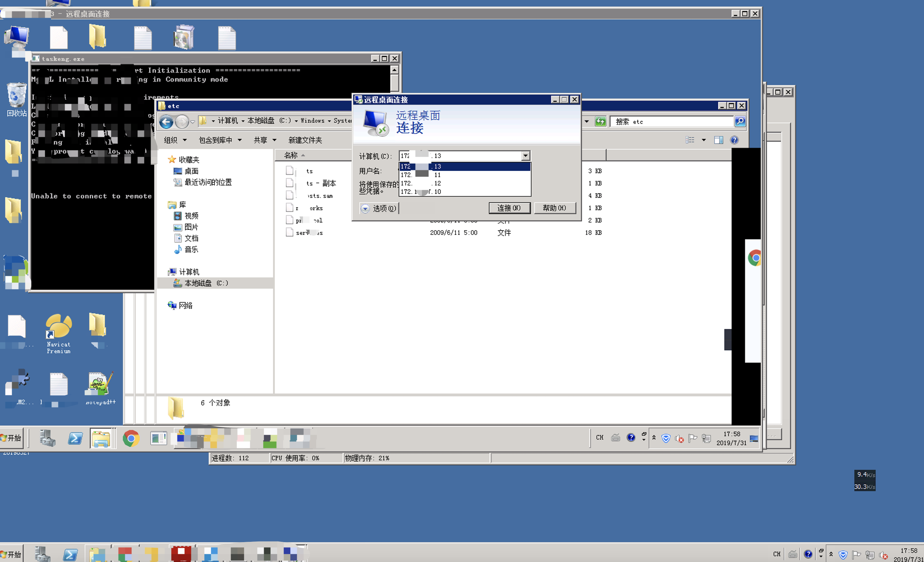Select Libraries (库) in navigation pane

pyautogui.click(x=177, y=205)
